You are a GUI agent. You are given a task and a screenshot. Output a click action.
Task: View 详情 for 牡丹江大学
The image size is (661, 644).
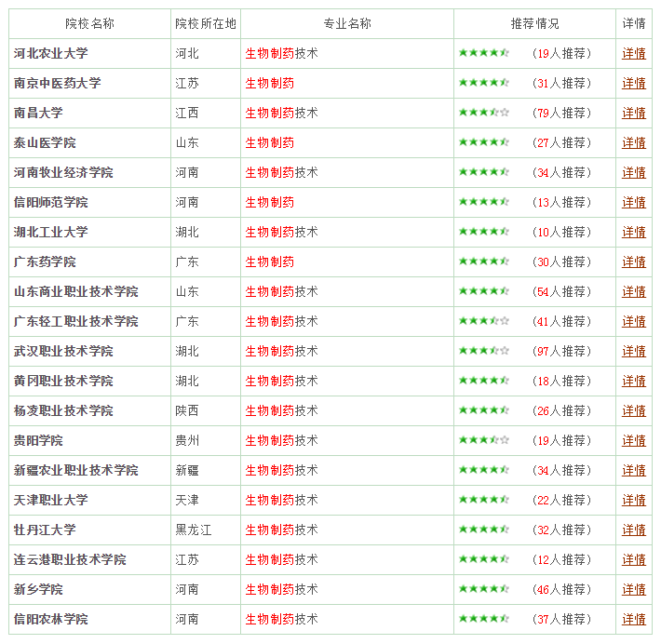pyautogui.click(x=634, y=530)
